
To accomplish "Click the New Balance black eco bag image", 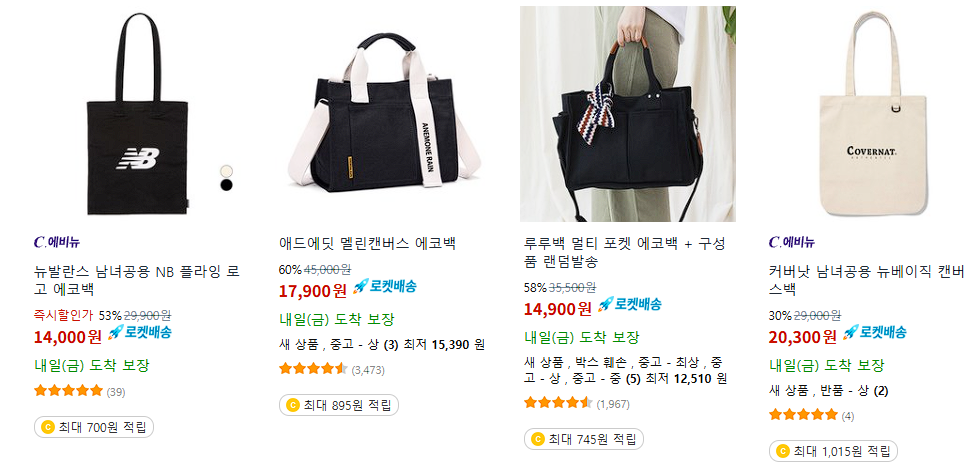I will tap(137, 114).
